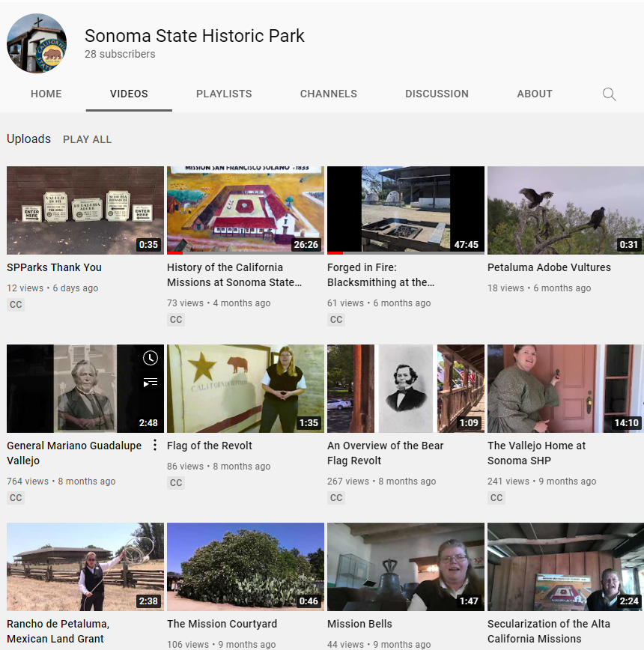Click the channel search magnifier icon

click(609, 94)
